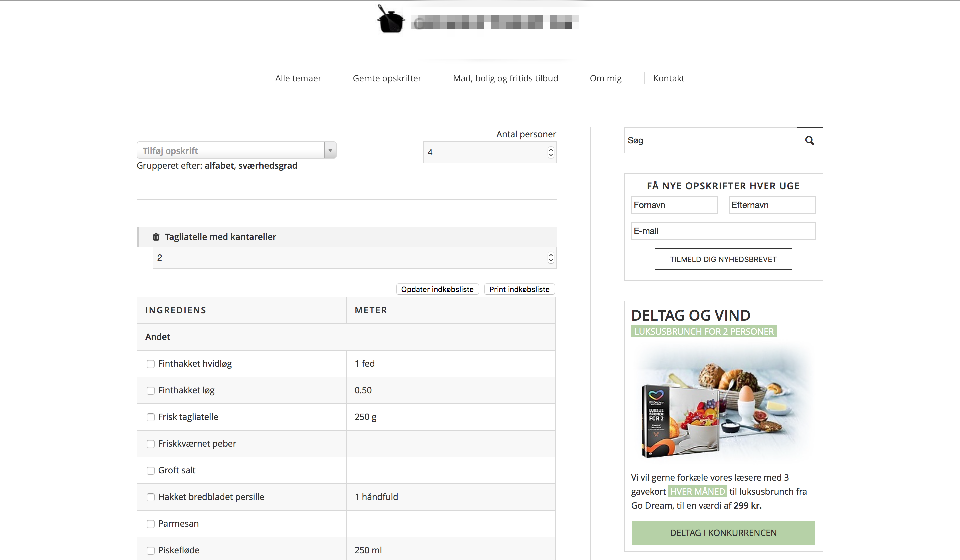960x560 pixels.
Task: Open Mad, bolig og fritids tilbud
Action: [x=505, y=78]
